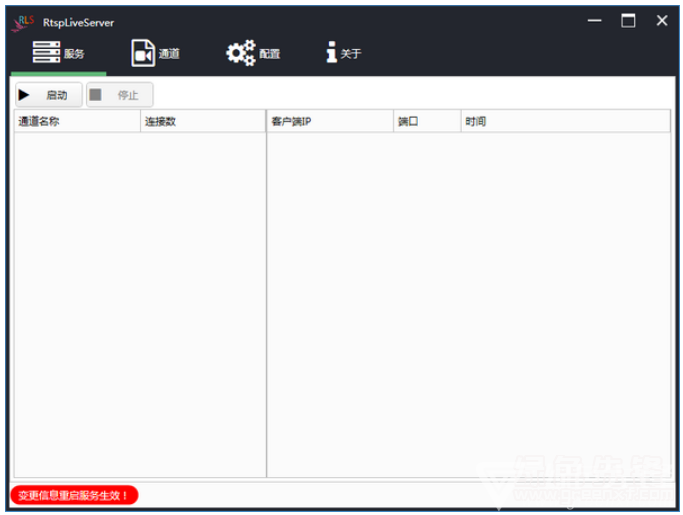Click the server stack icon for 服务
Image resolution: width=683 pixels, height=515 pixels.
pyautogui.click(x=46, y=52)
